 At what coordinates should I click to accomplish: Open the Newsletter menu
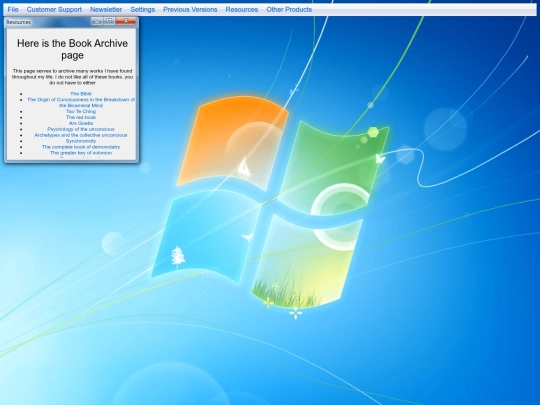pyautogui.click(x=106, y=10)
